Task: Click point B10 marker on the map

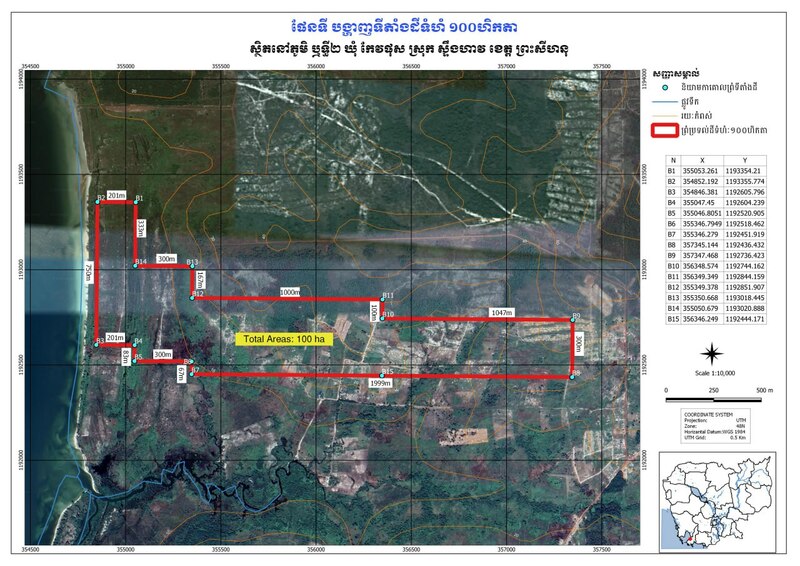Action: coord(382,318)
